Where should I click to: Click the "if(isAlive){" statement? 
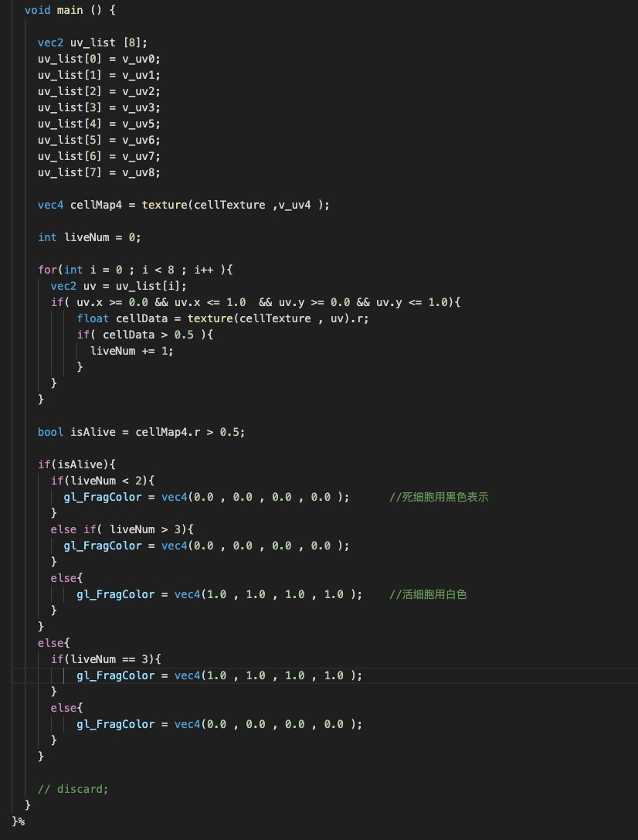pyautogui.click(x=76, y=464)
